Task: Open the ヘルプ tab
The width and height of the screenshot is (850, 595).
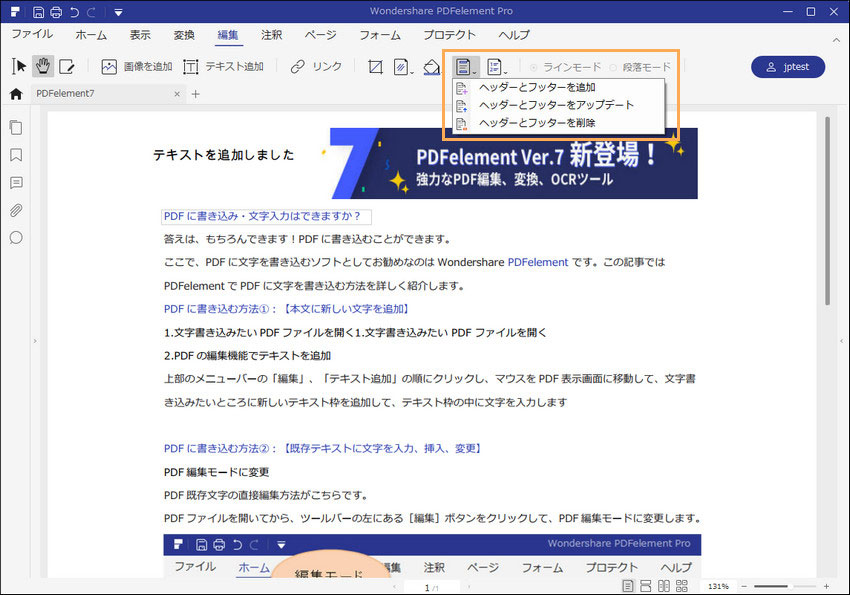Action: [514, 35]
